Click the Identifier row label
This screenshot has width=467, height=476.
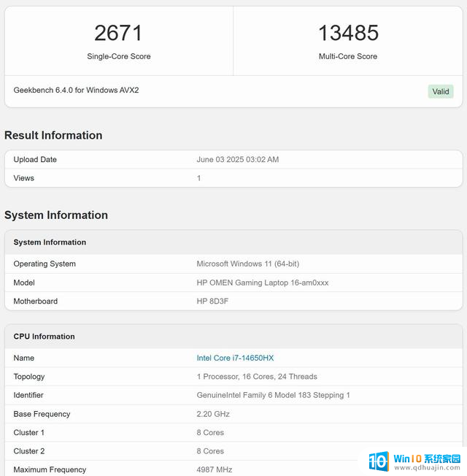[28, 395]
